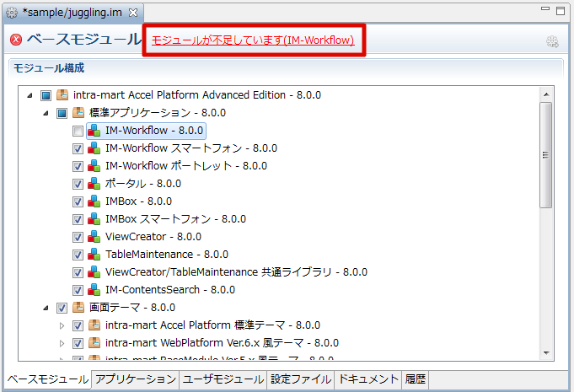The width and height of the screenshot is (574, 392).
Task: Toggle the 画面テーマ checkbox
Action: point(62,308)
